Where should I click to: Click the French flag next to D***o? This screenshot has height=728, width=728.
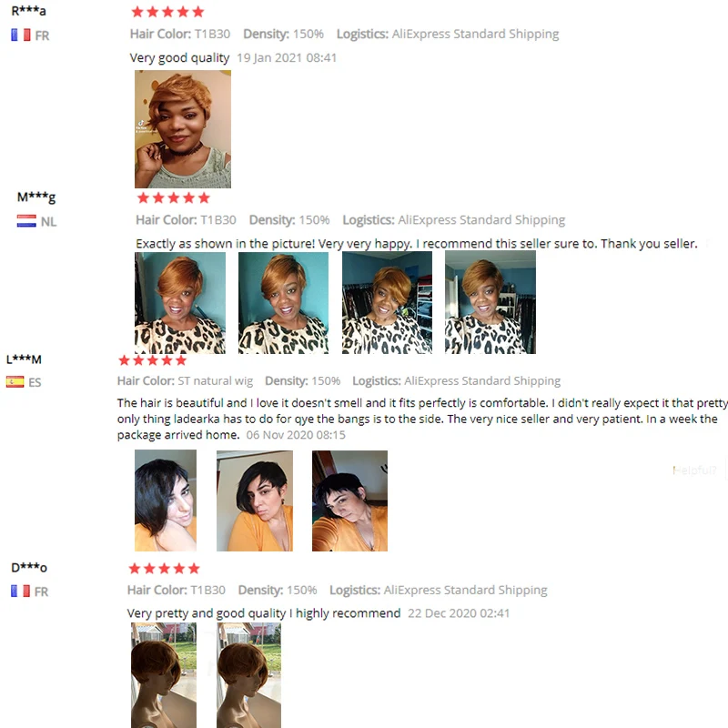coord(21,591)
